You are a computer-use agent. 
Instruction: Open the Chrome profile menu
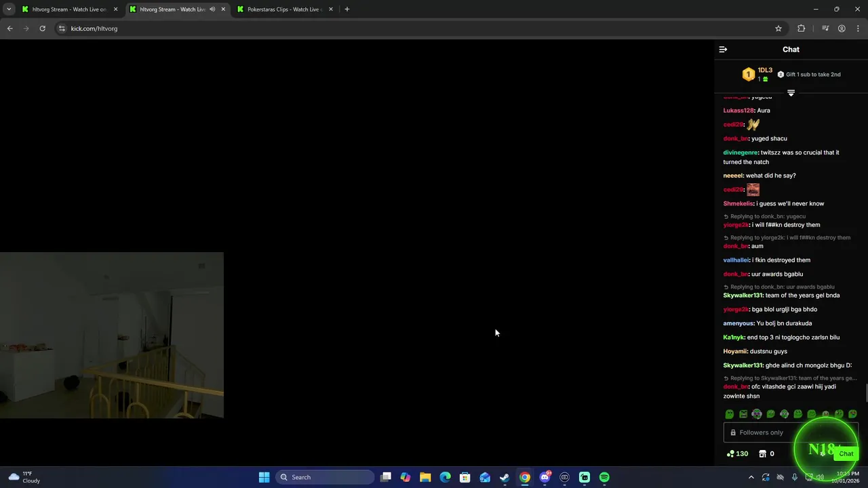point(842,28)
